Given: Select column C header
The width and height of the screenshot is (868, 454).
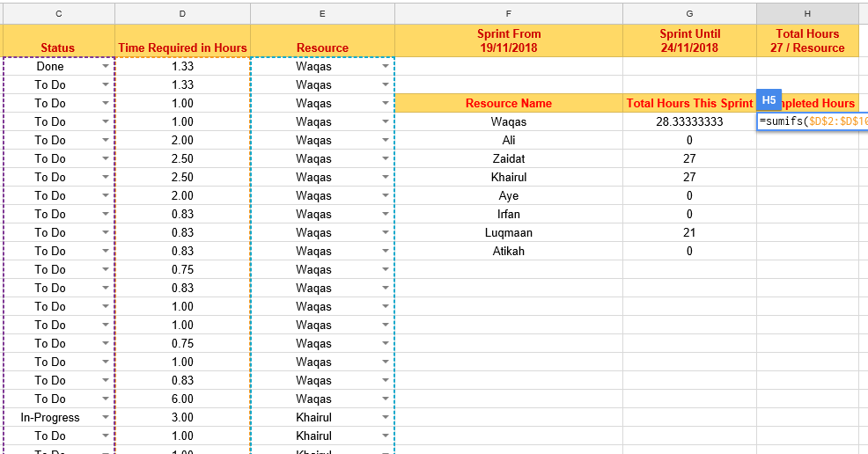Looking at the screenshot, I should coord(59,14).
